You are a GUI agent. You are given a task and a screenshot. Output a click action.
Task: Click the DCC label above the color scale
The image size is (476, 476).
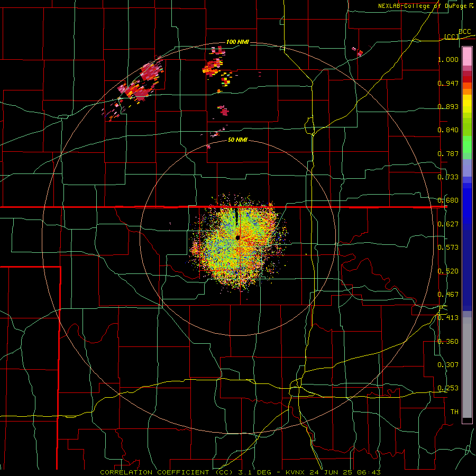(464, 32)
